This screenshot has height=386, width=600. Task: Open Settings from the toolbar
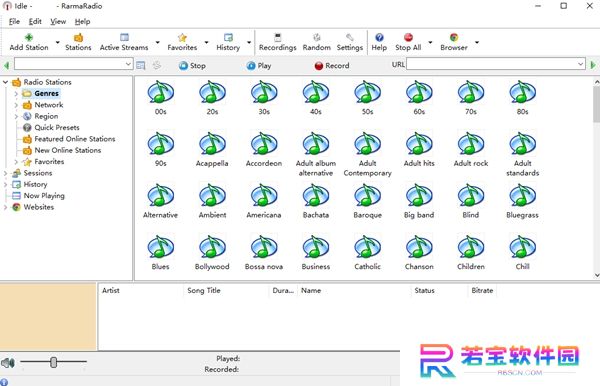(349, 42)
